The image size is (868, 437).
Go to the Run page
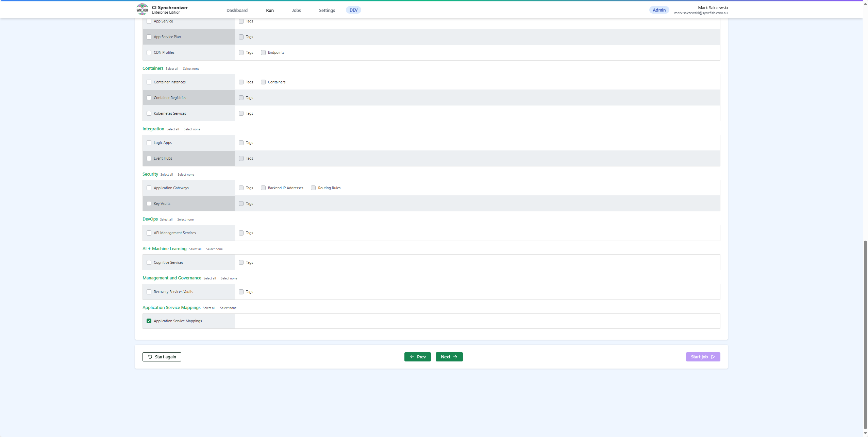270,10
